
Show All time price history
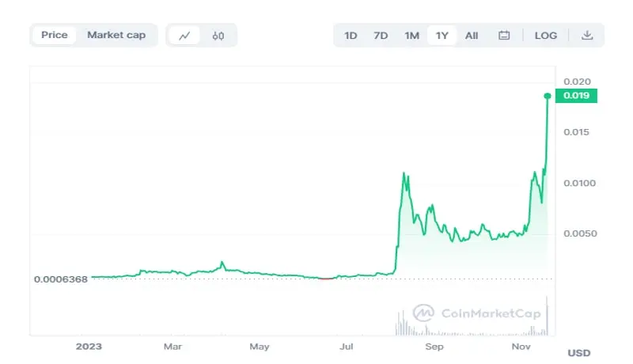pyautogui.click(x=472, y=36)
